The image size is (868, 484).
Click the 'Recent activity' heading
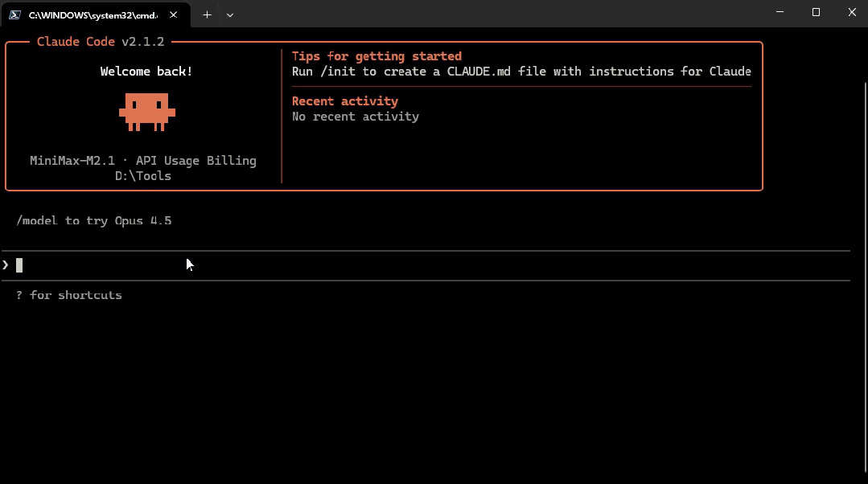(x=345, y=101)
